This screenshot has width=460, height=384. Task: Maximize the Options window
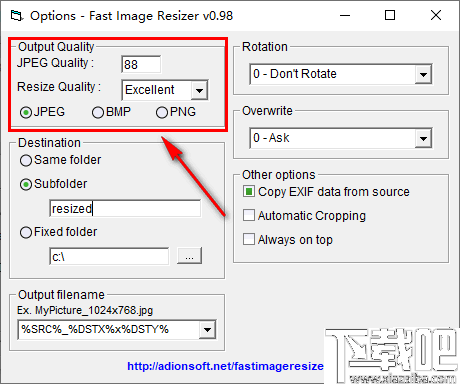pyautogui.click(x=390, y=15)
